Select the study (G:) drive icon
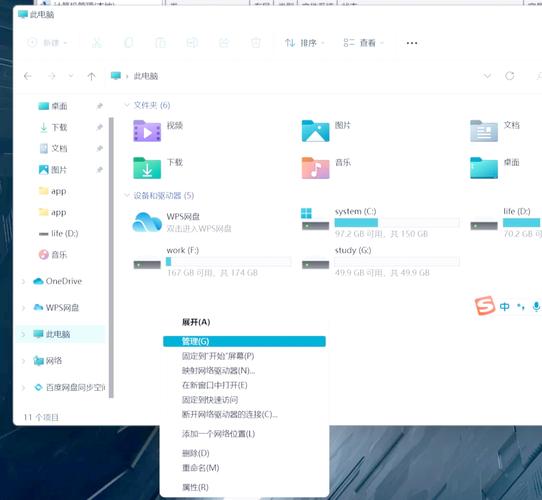 (x=315, y=265)
